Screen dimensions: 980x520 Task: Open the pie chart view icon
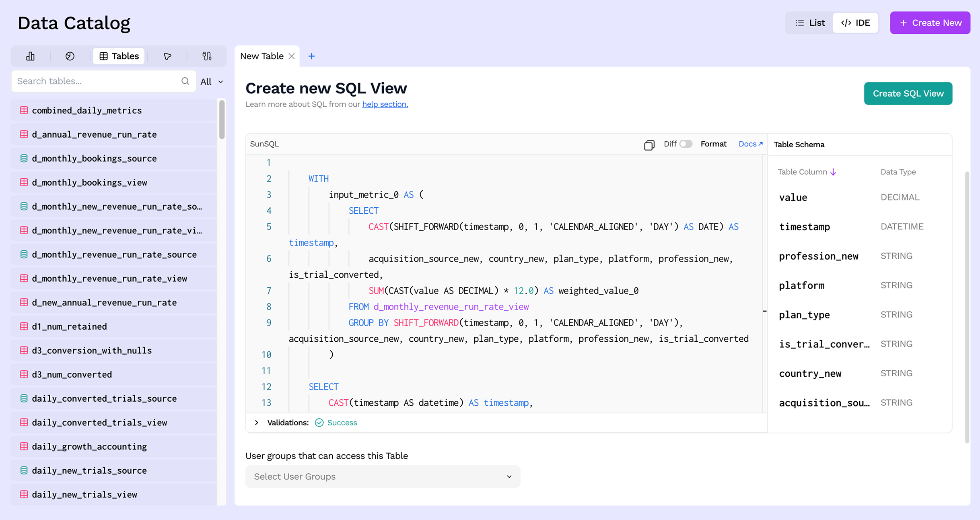pos(70,56)
